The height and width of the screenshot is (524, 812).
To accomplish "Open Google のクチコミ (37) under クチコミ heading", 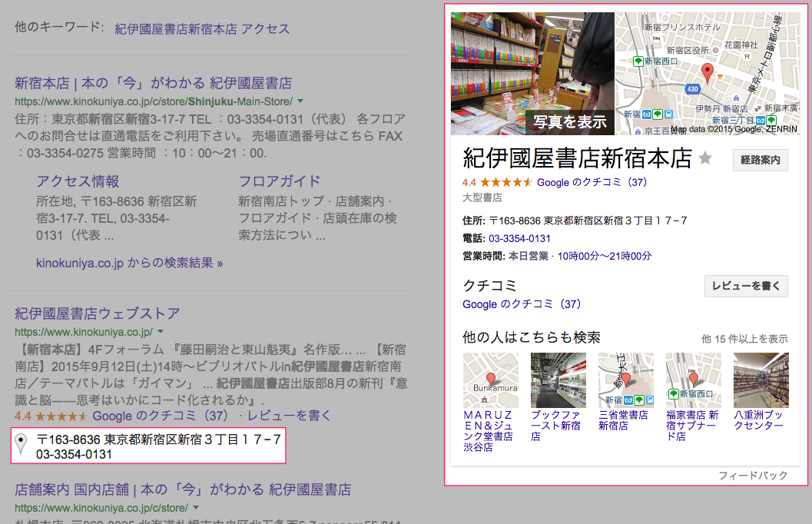I will [x=522, y=304].
